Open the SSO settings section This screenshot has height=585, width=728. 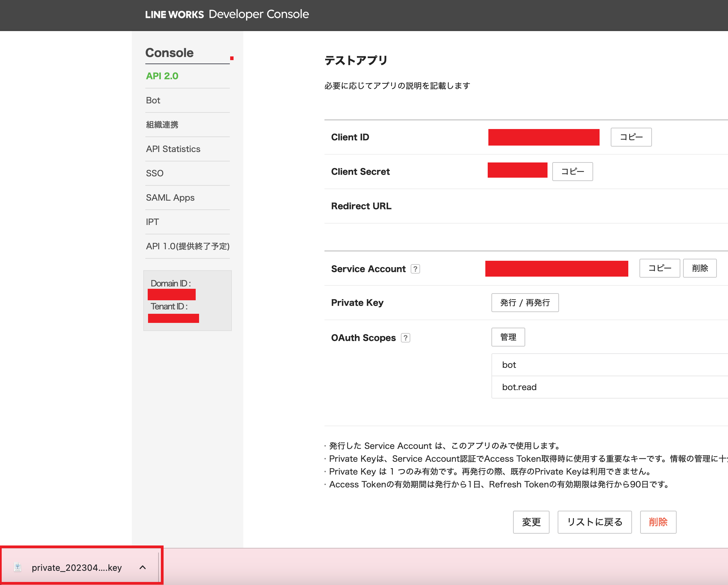coord(154,173)
